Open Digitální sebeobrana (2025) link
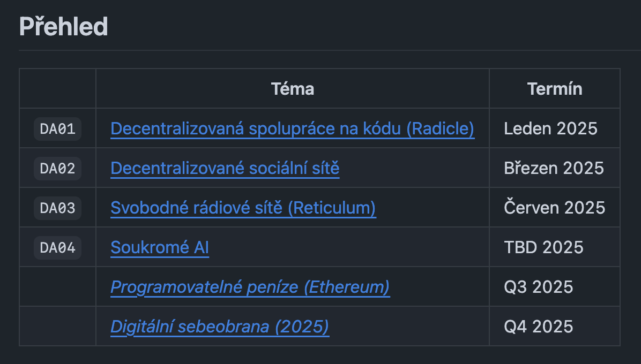 pyautogui.click(x=220, y=327)
